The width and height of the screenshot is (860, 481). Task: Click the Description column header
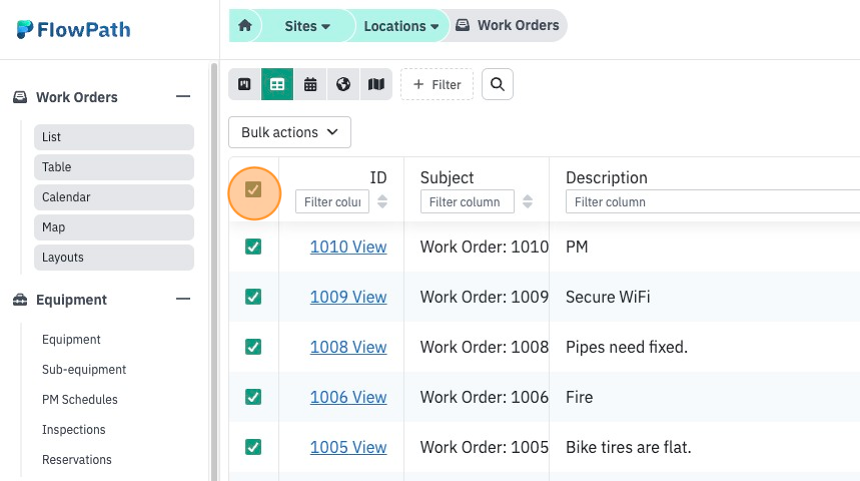(x=607, y=178)
